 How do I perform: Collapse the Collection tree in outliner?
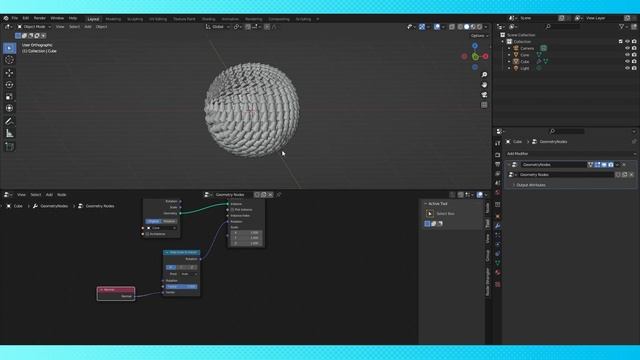(503, 42)
